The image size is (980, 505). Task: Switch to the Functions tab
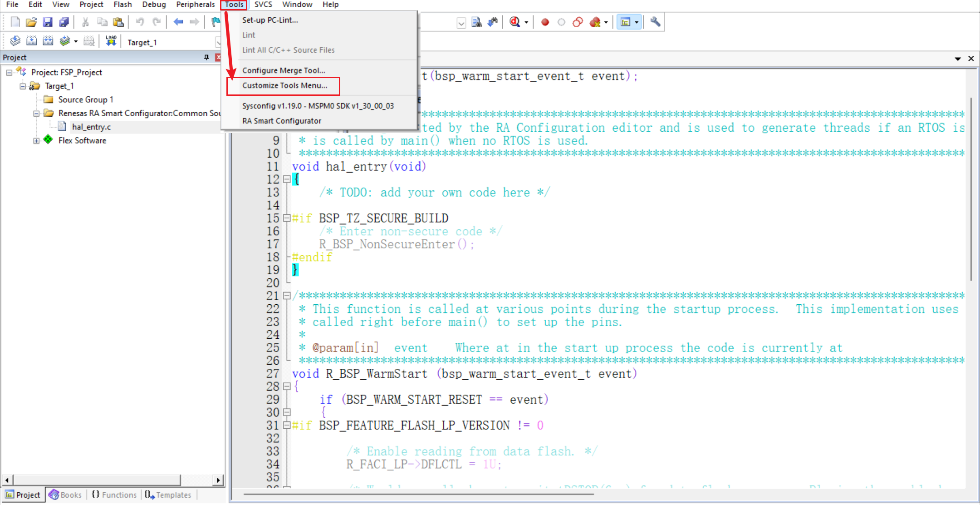coord(114,495)
